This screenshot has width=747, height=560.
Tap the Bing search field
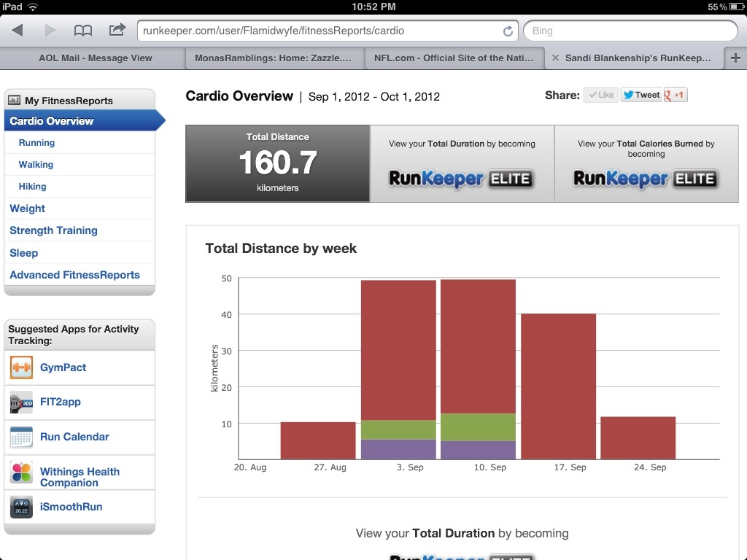click(x=631, y=31)
